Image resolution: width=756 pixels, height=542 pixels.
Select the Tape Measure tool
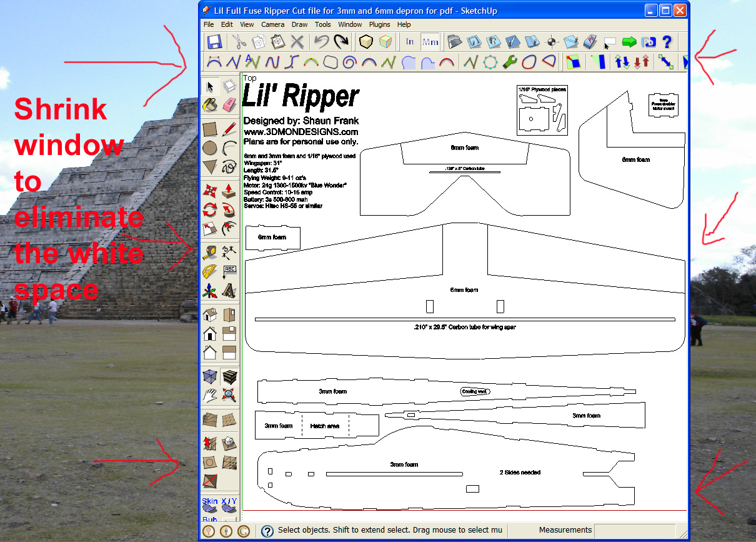coord(210,252)
